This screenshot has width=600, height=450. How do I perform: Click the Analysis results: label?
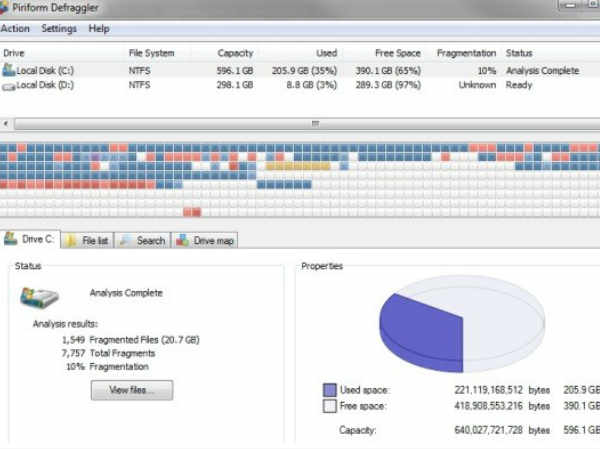click(x=65, y=324)
